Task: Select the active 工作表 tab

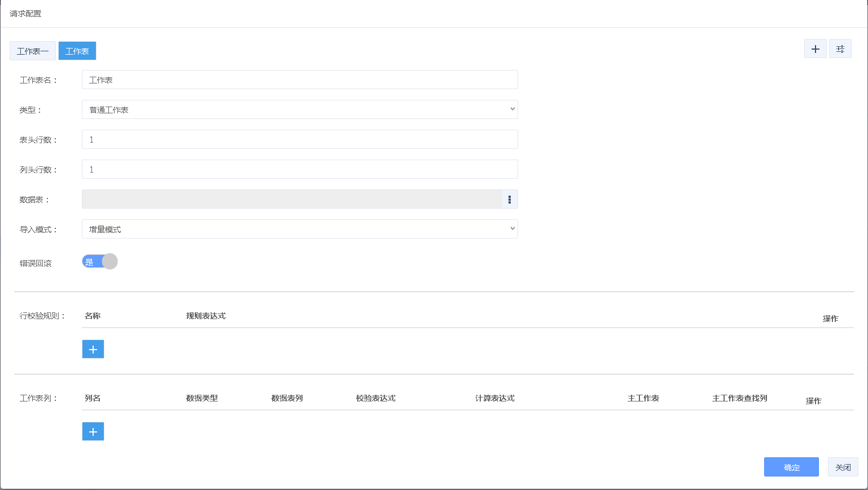Action: pos(77,51)
